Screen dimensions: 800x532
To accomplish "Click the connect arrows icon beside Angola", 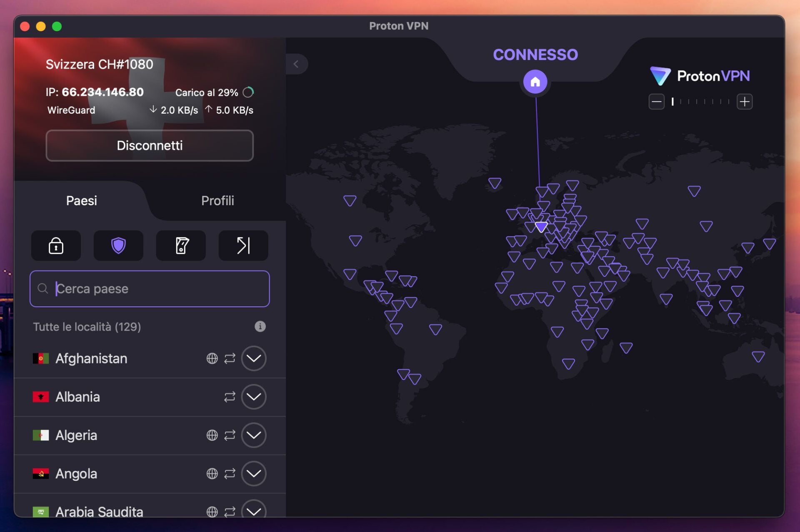I will pos(230,474).
